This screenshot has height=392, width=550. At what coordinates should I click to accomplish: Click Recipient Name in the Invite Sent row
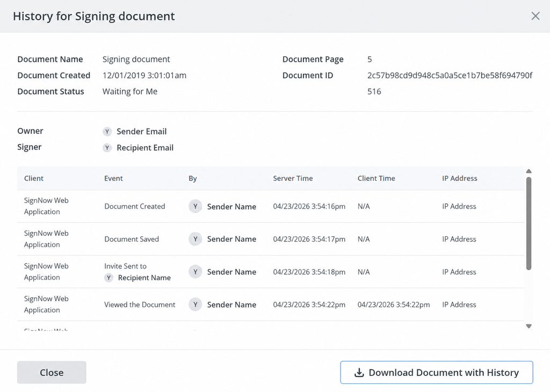(144, 278)
